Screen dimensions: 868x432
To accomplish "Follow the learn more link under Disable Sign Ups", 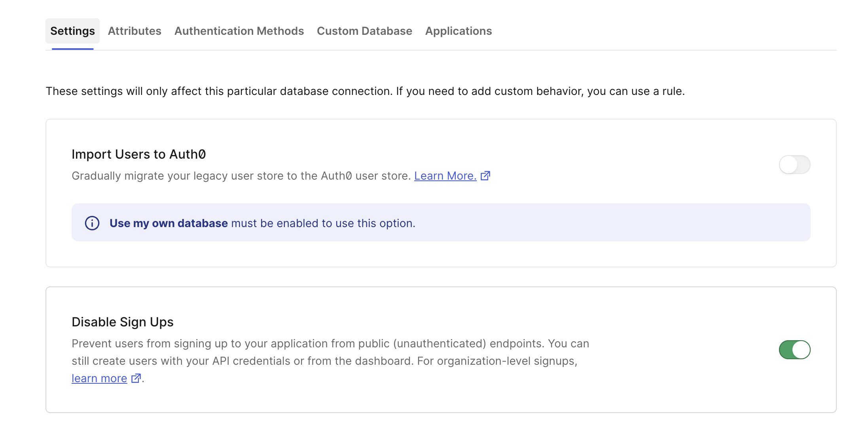I will point(99,378).
